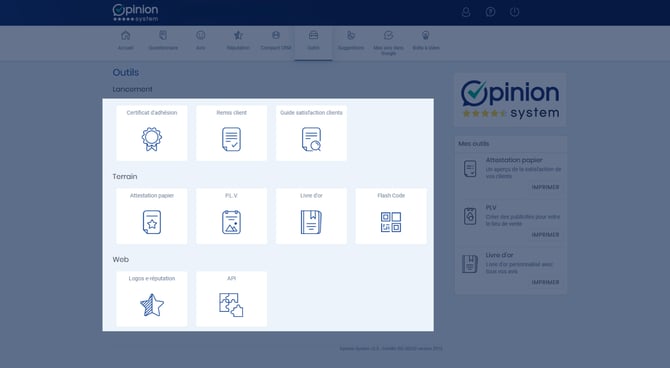Image resolution: width=670 pixels, height=368 pixels.
Task: Click the Livre d'or icon in Mes outils
Action: [x=470, y=264]
